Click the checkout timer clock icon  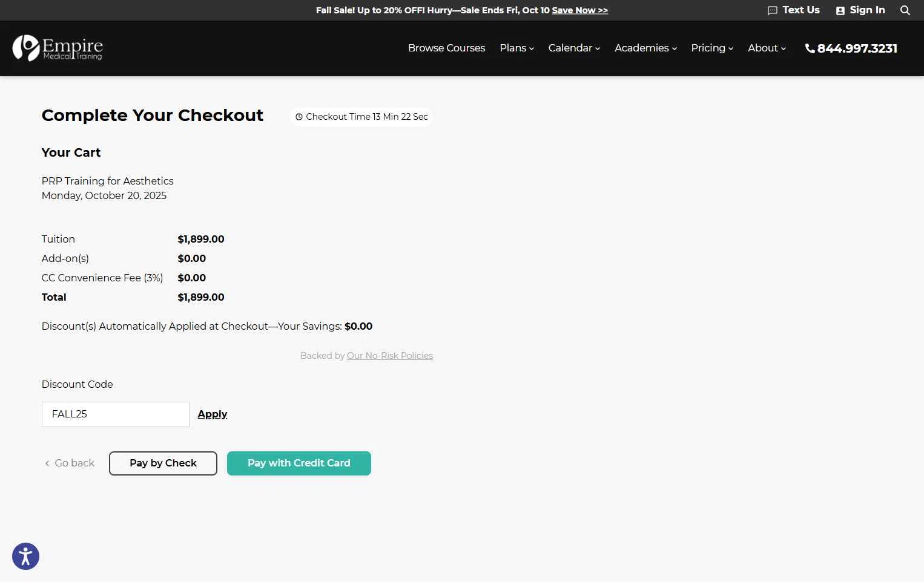[x=299, y=117]
